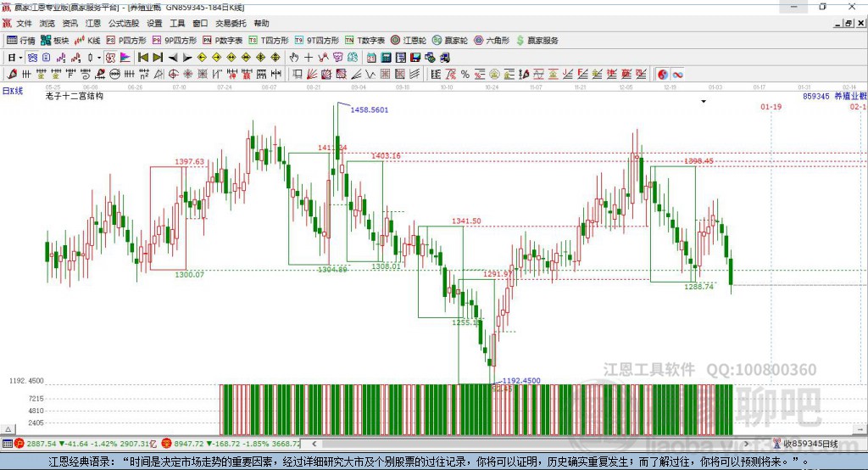
Task: Select the crosshair cursor tool
Action: (x=309, y=58)
